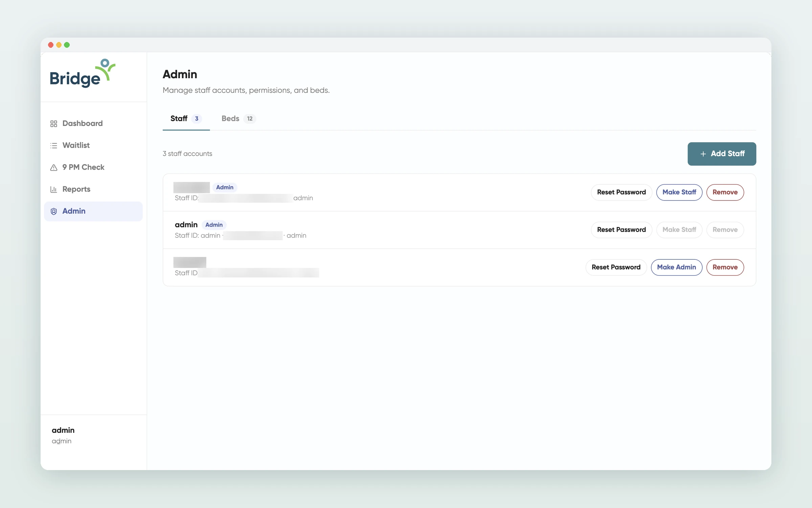Click the Reports bar chart icon
This screenshot has height=508, width=812.
coord(53,189)
